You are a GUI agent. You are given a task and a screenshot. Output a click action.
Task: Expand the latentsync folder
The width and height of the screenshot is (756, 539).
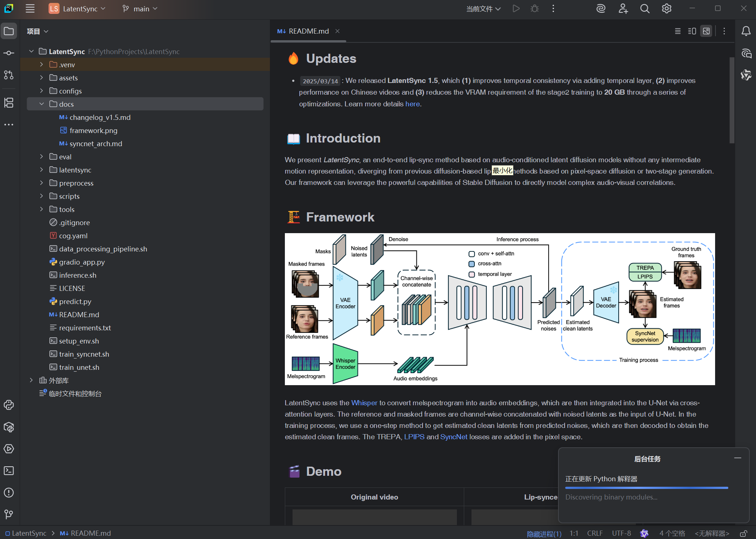pos(42,170)
